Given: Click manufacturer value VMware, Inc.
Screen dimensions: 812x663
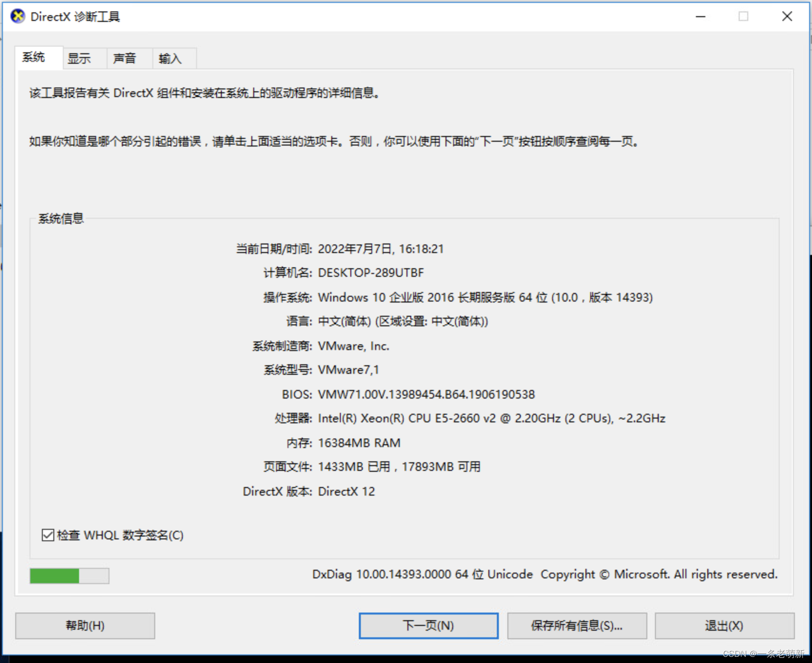Looking at the screenshot, I should [354, 346].
